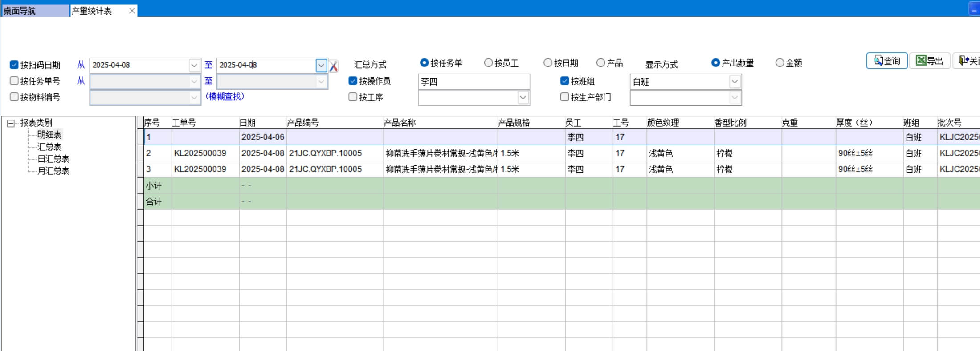Enable the 按工序 checkbox
This screenshot has height=351, width=980.
coord(353,97)
